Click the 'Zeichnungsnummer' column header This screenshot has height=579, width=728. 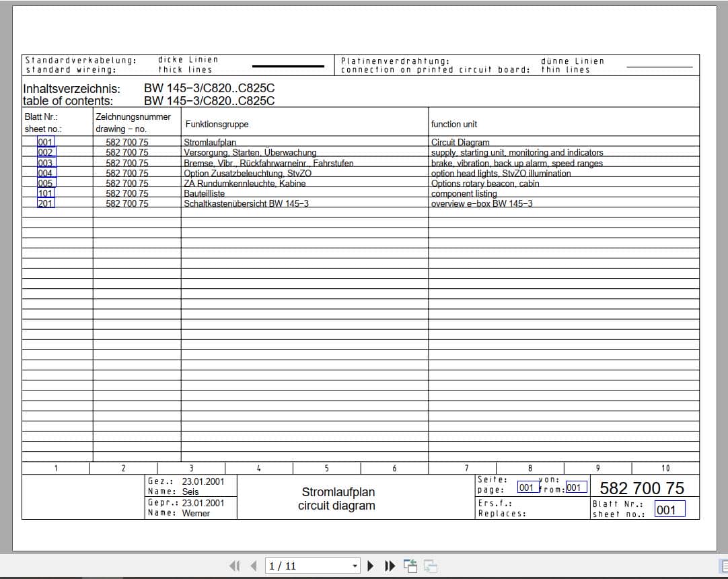(133, 116)
